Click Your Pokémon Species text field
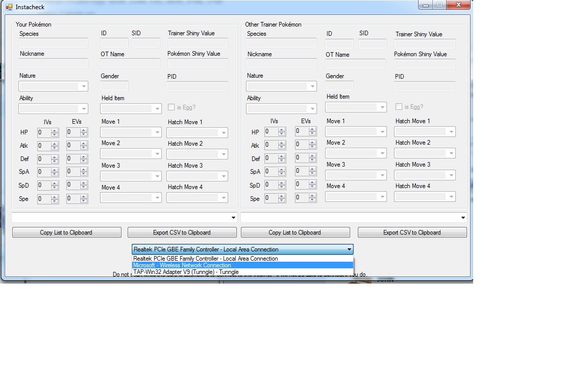The height and width of the screenshot is (368, 588). (x=53, y=43)
